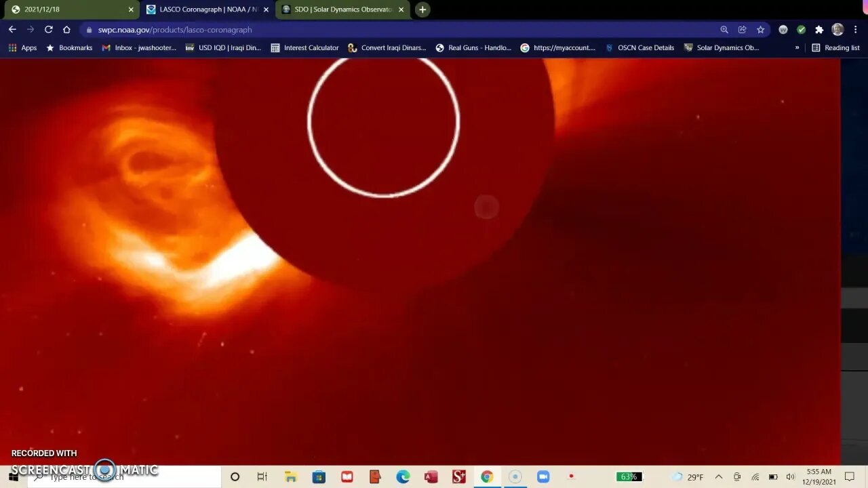868x488 pixels.
Task: Open Zoom from taskbar
Action: [x=543, y=476]
